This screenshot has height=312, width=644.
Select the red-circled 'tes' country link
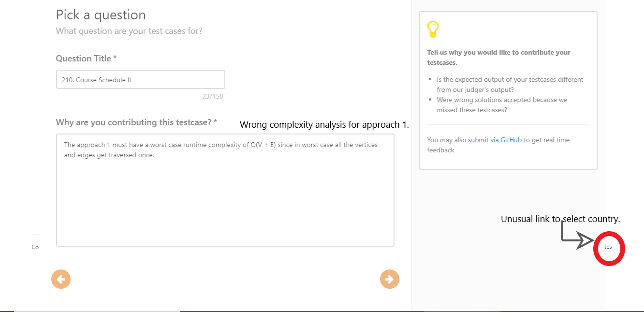[x=609, y=247]
